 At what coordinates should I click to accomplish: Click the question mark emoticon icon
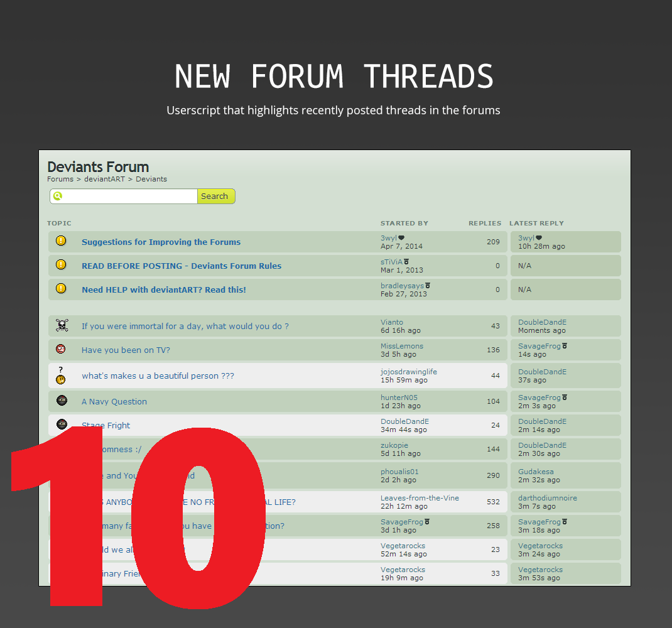(61, 376)
